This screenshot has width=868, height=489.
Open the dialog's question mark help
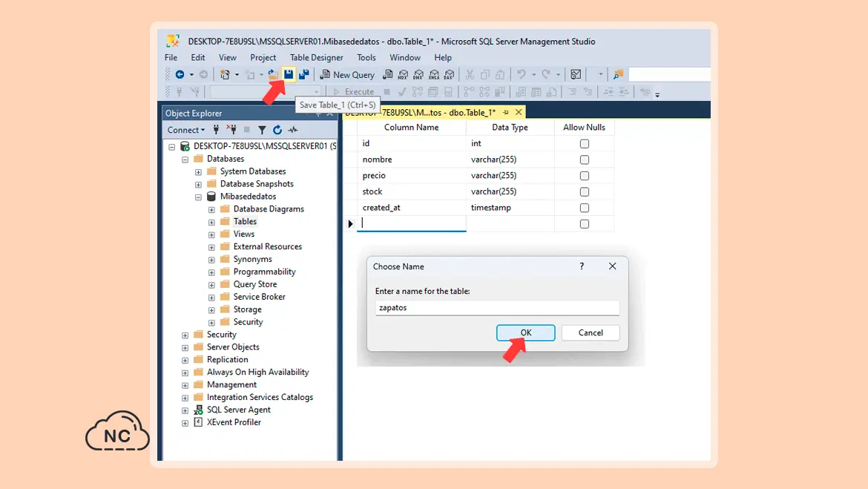click(582, 266)
